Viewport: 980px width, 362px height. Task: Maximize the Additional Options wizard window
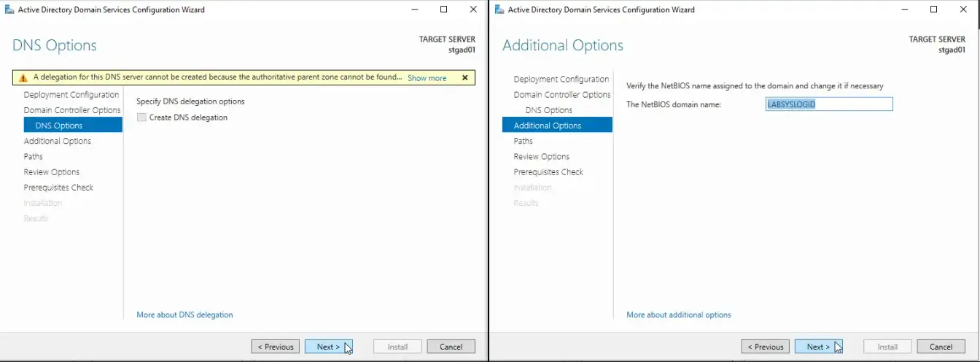(x=934, y=9)
